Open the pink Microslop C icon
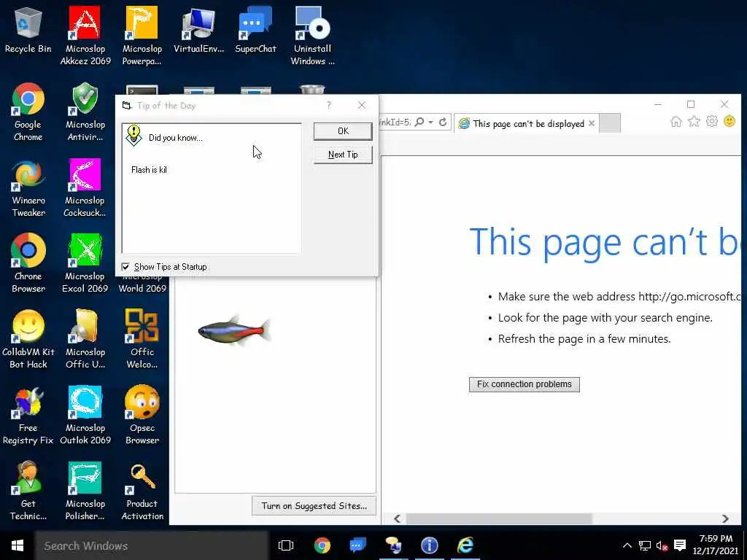This screenshot has height=560, width=747. pos(85,187)
